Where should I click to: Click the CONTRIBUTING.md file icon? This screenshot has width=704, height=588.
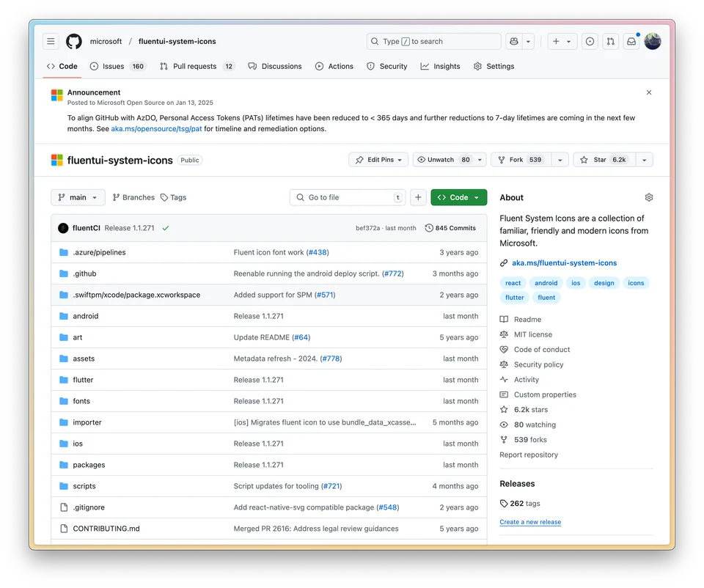click(x=64, y=529)
